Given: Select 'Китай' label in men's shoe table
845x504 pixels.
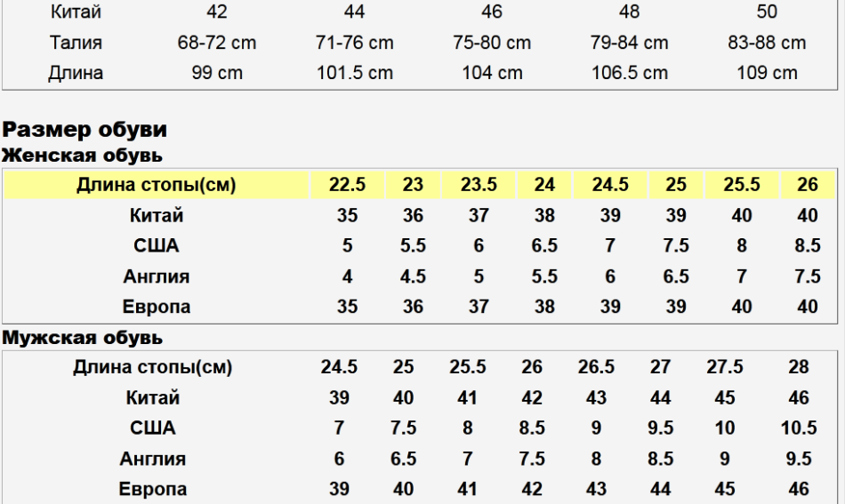Looking at the screenshot, I should 153,397.
